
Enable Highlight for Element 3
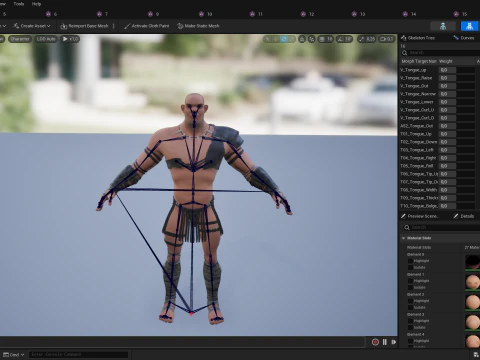coord(411,321)
